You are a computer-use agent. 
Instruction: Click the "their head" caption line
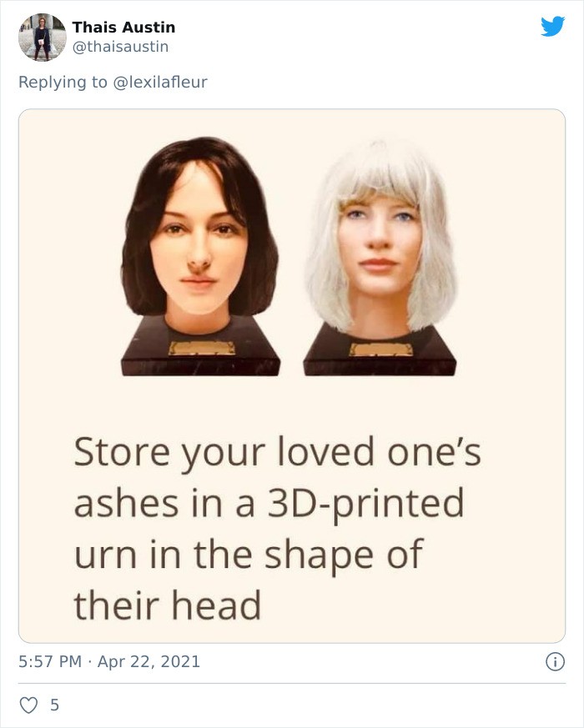167,605
